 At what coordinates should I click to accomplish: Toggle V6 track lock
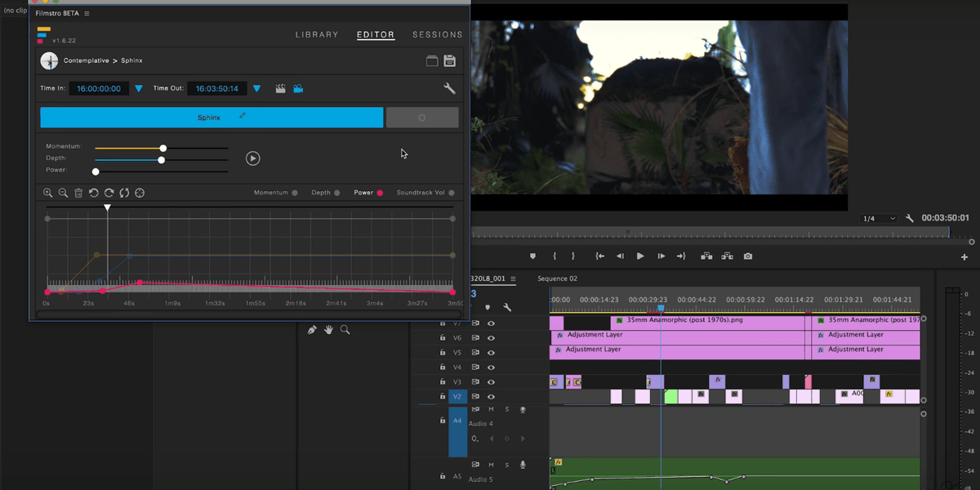click(x=443, y=337)
